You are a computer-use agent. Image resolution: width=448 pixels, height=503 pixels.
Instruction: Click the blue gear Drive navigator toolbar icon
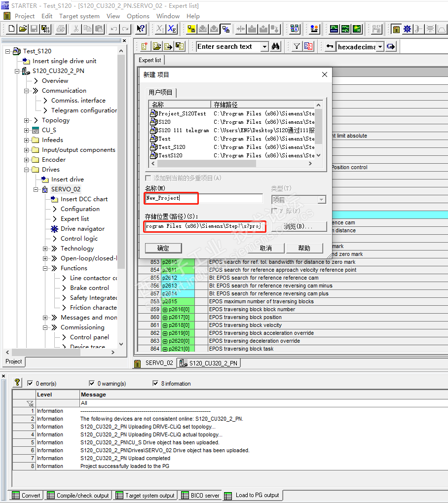click(x=407, y=29)
